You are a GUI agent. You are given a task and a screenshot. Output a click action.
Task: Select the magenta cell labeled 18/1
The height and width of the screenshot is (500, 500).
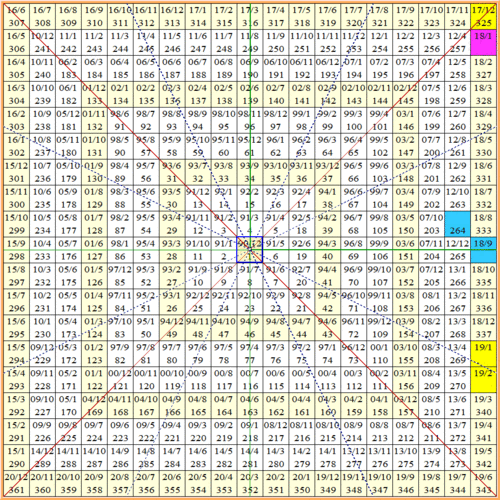[x=483, y=42]
